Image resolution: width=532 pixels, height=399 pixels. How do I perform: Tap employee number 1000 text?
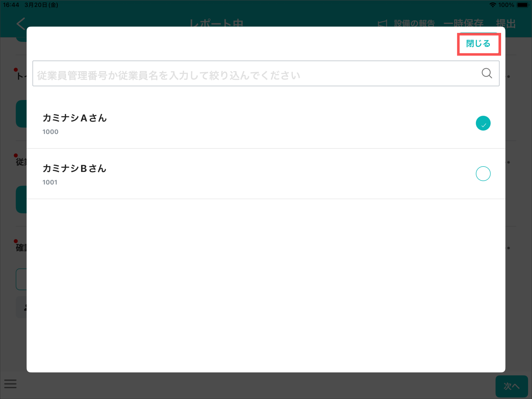50,132
